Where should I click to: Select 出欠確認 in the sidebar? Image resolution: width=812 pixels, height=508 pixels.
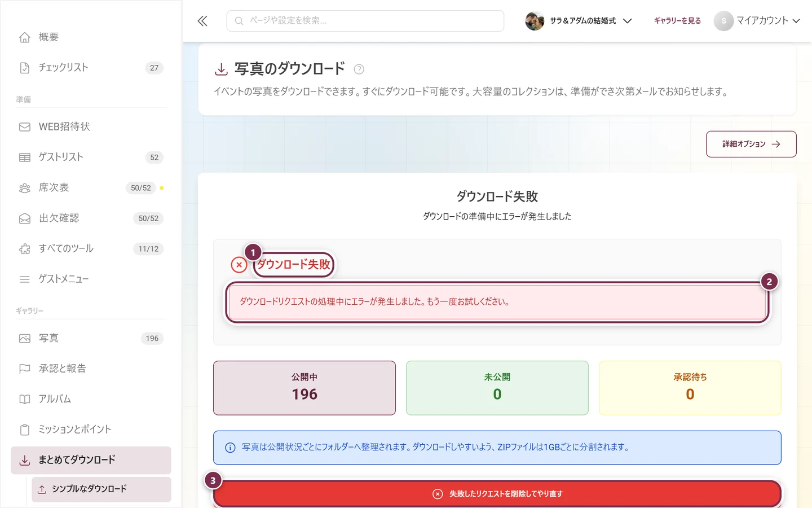[x=91, y=218]
